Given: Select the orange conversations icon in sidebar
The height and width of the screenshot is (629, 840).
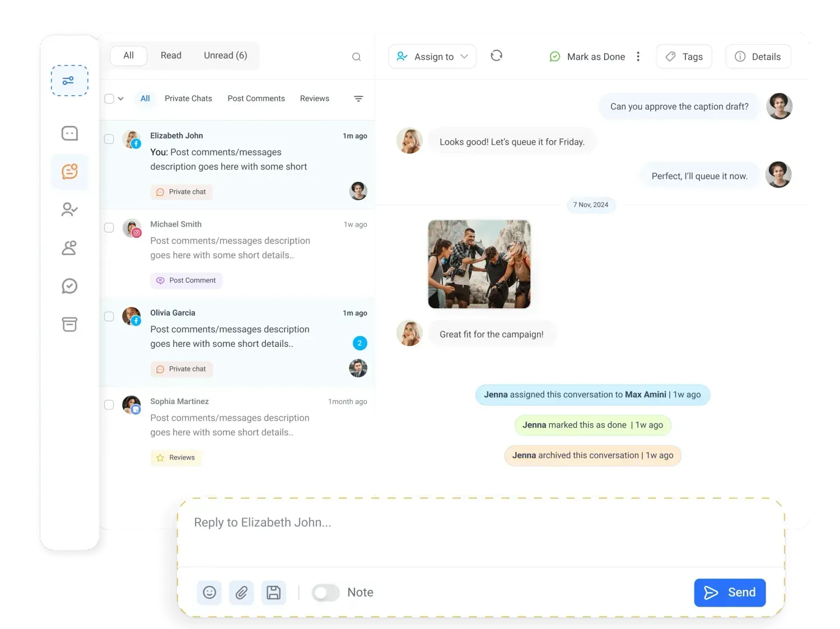Looking at the screenshot, I should [x=69, y=172].
